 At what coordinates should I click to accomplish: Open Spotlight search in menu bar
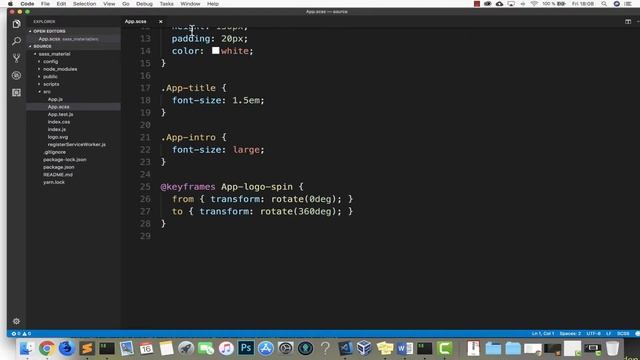point(604,4)
